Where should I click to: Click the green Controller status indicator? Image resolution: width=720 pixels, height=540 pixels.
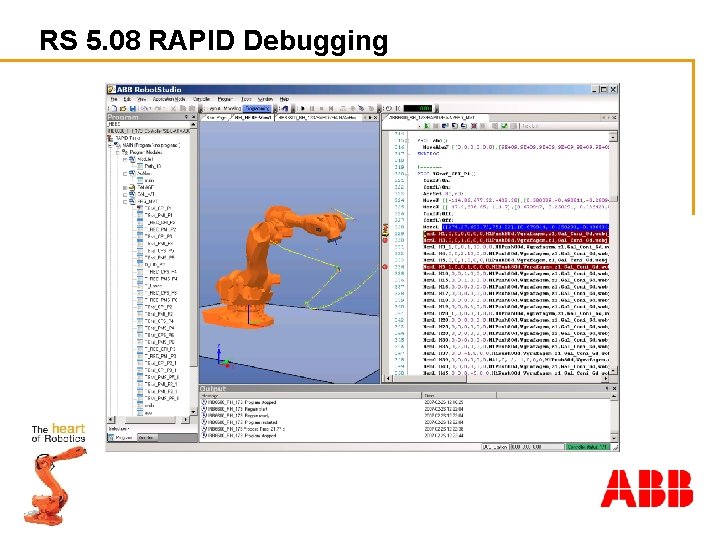point(588,447)
